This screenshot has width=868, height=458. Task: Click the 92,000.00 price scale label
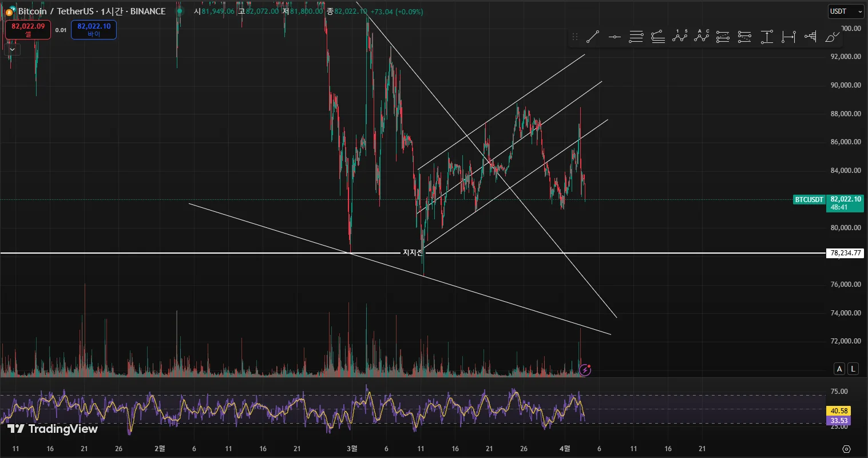[x=846, y=57]
